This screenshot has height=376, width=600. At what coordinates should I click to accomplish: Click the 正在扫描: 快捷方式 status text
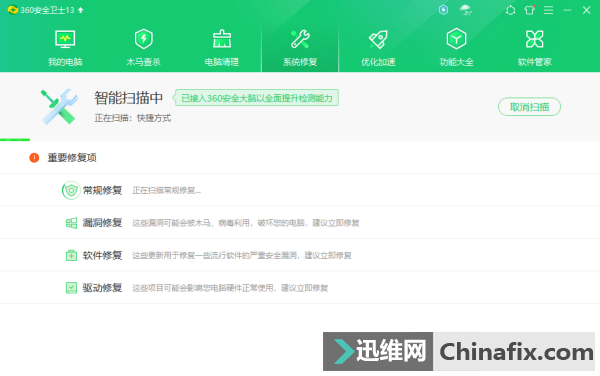pyautogui.click(x=133, y=118)
